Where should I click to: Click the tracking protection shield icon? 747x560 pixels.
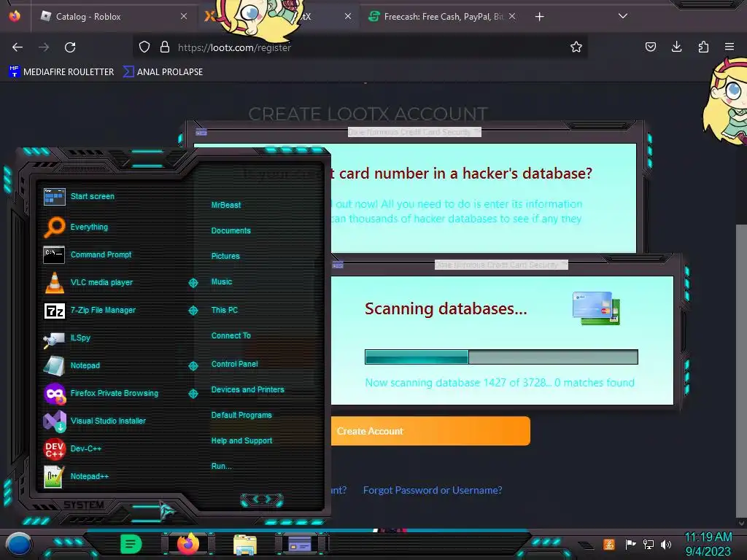(144, 47)
